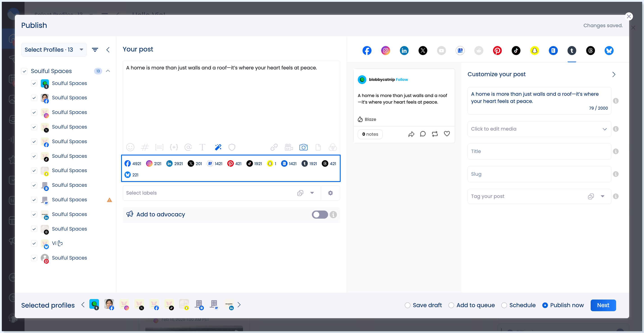Click Follow link next to blobbycatnip
Screen dimensions: 644x333
tap(402, 80)
